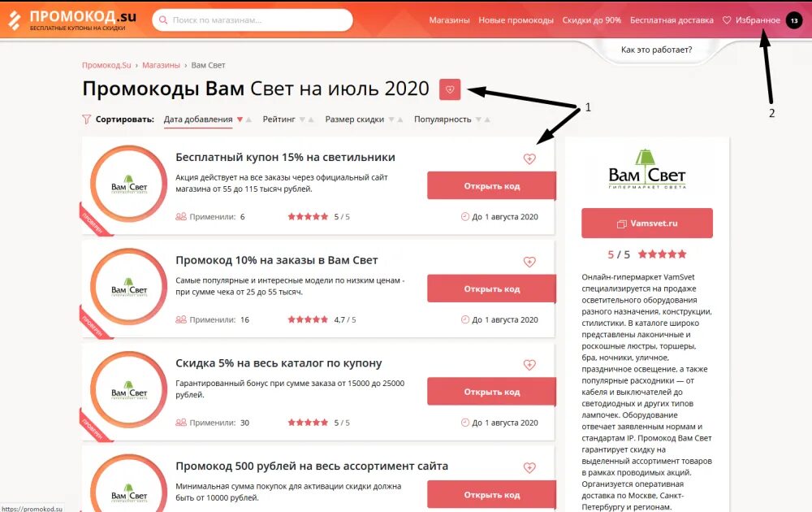The width and height of the screenshot is (812, 512).
Task: Expand Как это работает? tab
Action: (x=656, y=50)
